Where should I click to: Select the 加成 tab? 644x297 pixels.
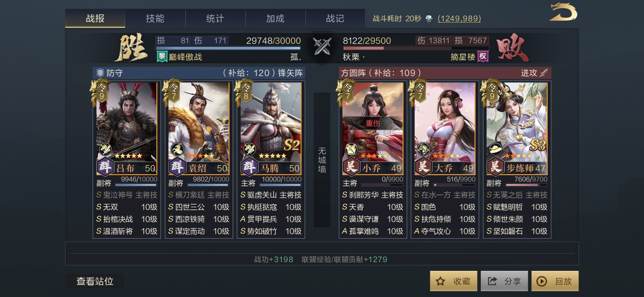click(275, 18)
